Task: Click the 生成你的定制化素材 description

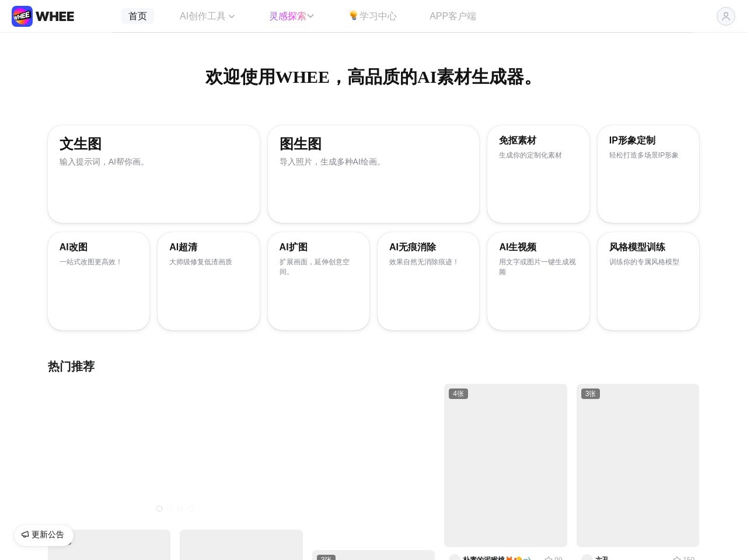Action: [530, 155]
